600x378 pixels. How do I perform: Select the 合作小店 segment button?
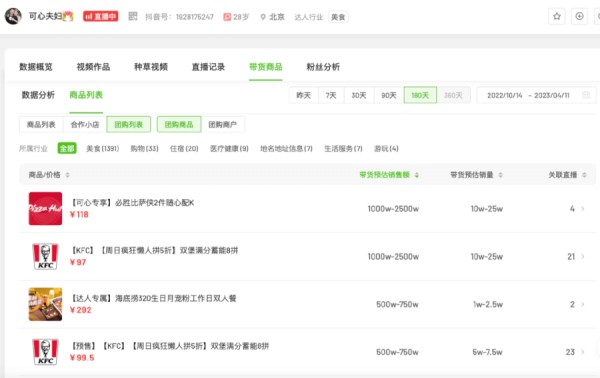[85, 124]
